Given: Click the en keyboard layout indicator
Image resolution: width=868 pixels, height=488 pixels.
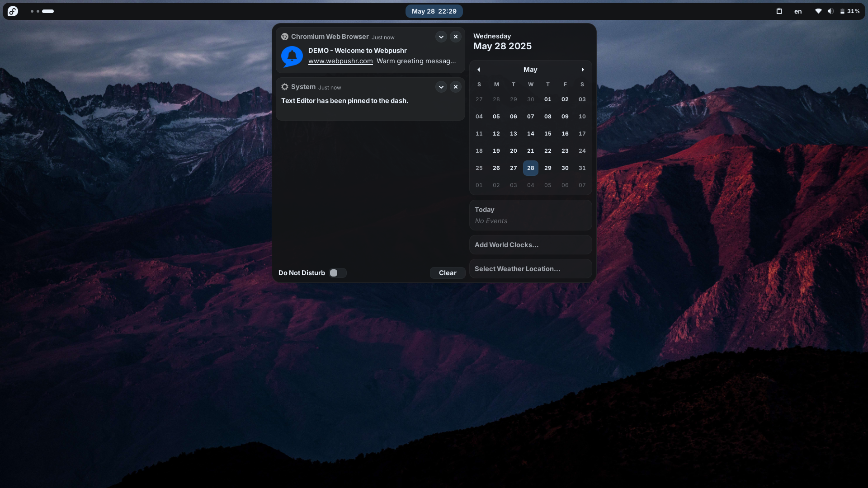Looking at the screenshot, I should (797, 11).
